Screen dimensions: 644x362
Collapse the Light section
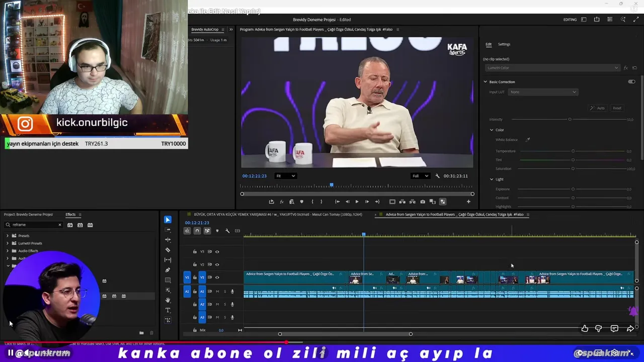492,179
